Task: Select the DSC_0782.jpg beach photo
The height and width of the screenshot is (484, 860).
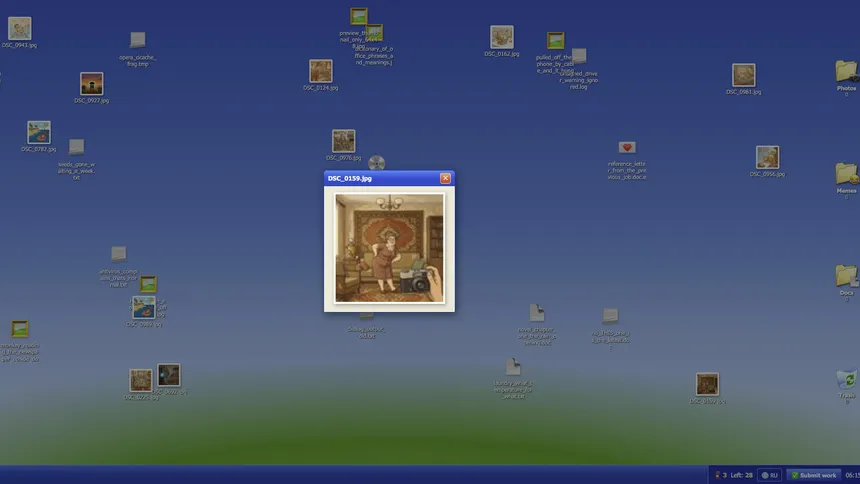Action: (39, 132)
